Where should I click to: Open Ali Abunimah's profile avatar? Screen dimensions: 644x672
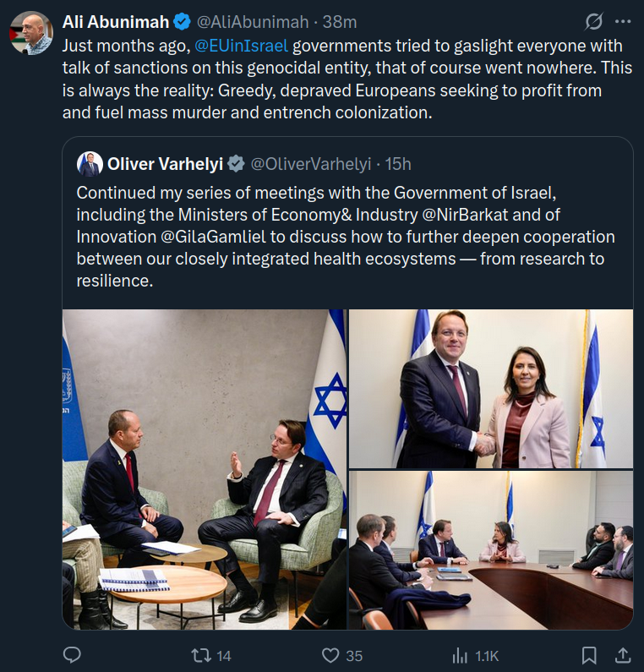(31, 33)
